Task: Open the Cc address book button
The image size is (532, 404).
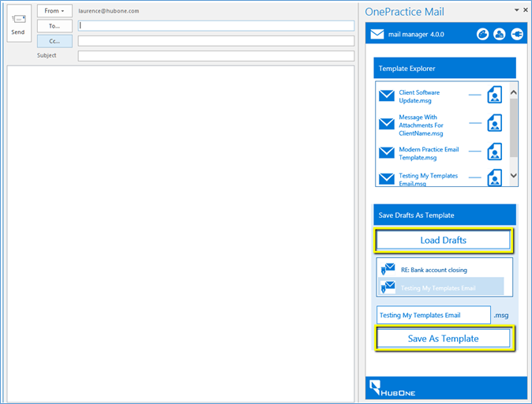Action: point(54,41)
